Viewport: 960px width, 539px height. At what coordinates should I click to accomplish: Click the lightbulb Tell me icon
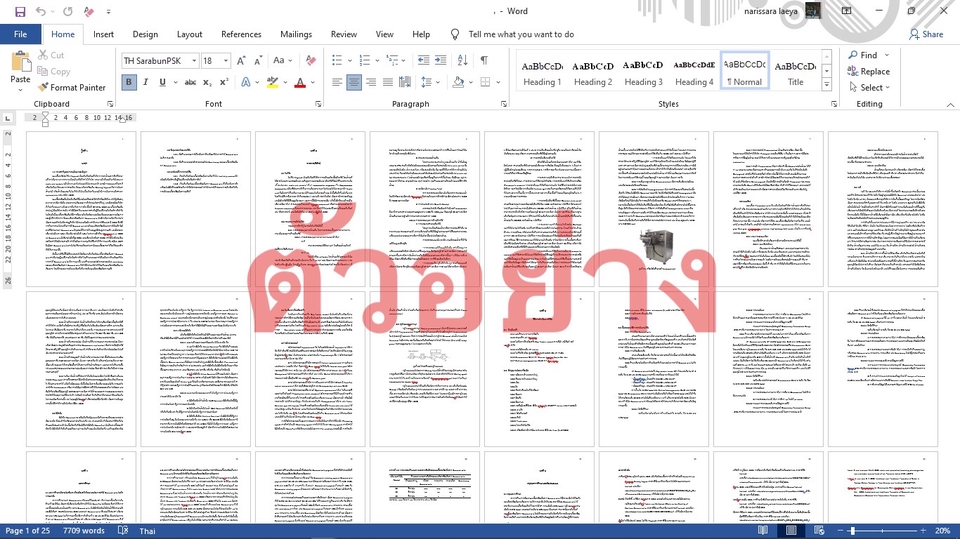click(455, 34)
